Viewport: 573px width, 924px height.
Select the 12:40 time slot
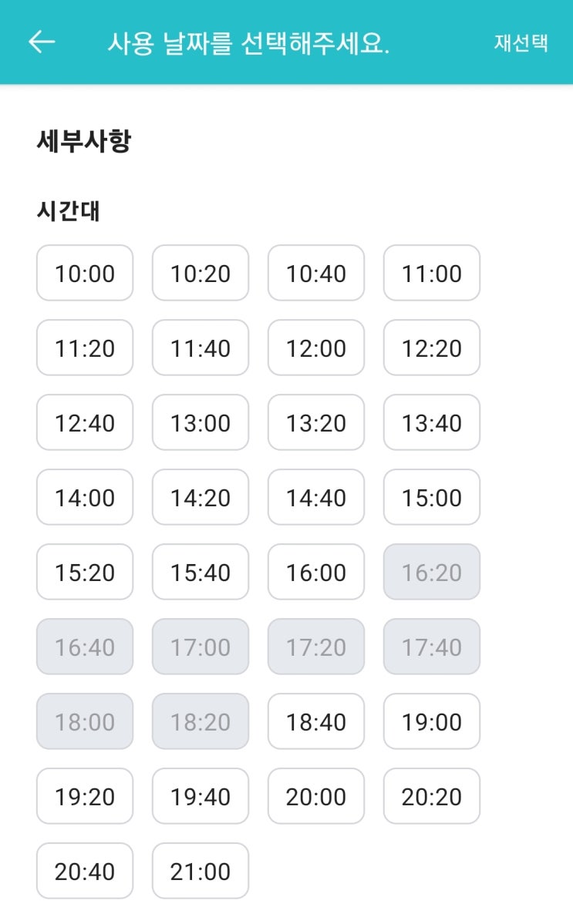click(85, 423)
